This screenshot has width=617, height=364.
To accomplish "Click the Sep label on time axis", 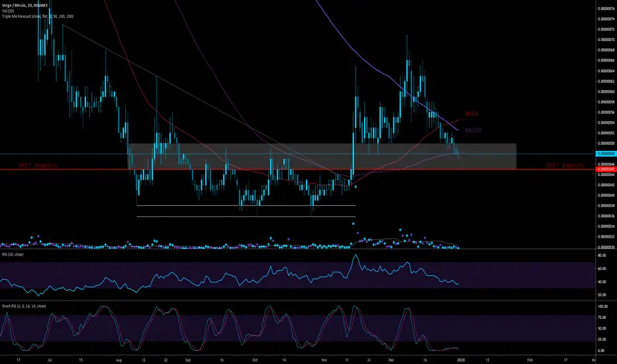I will tap(188, 359).
